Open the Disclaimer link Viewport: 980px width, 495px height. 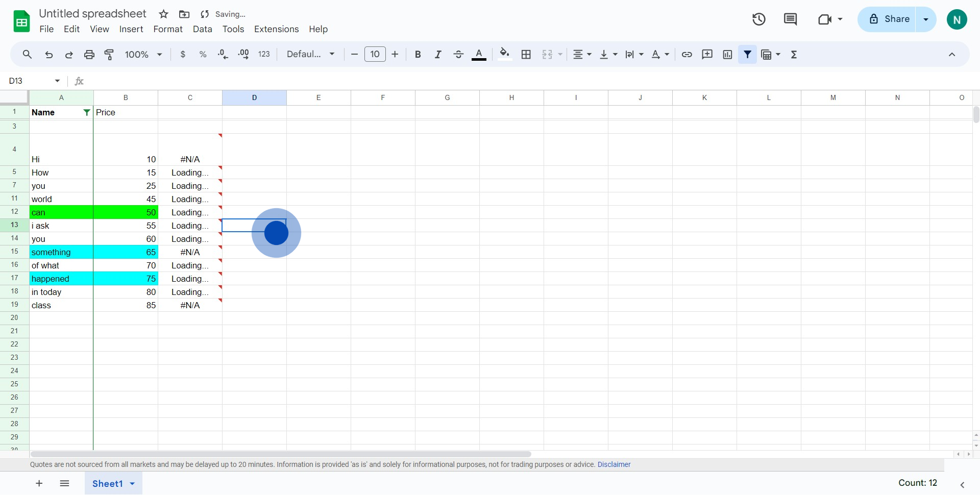coord(614,464)
